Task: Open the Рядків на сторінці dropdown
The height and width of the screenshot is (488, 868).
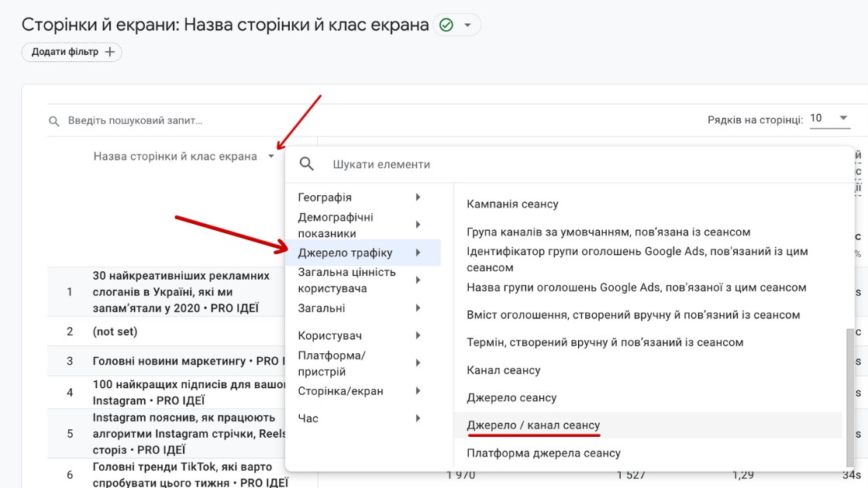Action: tap(829, 119)
